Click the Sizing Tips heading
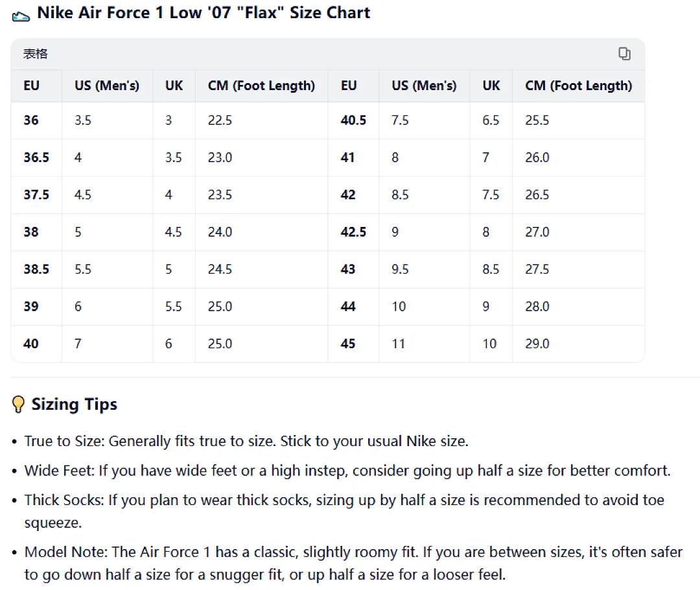The height and width of the screenshot is (590, 700). click(x=74, y=404)
